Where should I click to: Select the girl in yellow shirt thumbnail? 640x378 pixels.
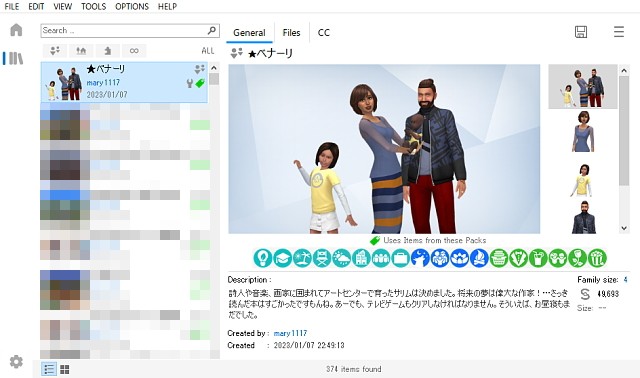[x=582, y=180]
